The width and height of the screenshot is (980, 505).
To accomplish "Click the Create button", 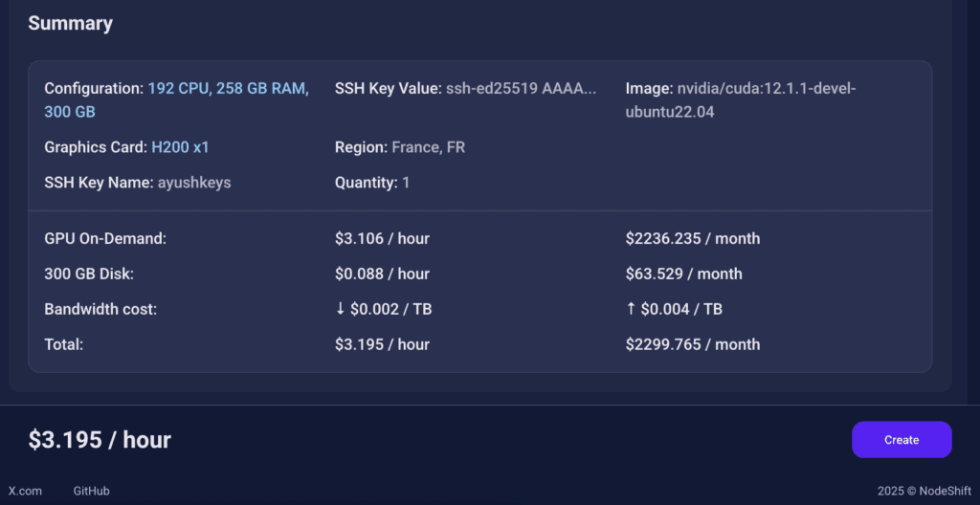I will pos(901,440).
